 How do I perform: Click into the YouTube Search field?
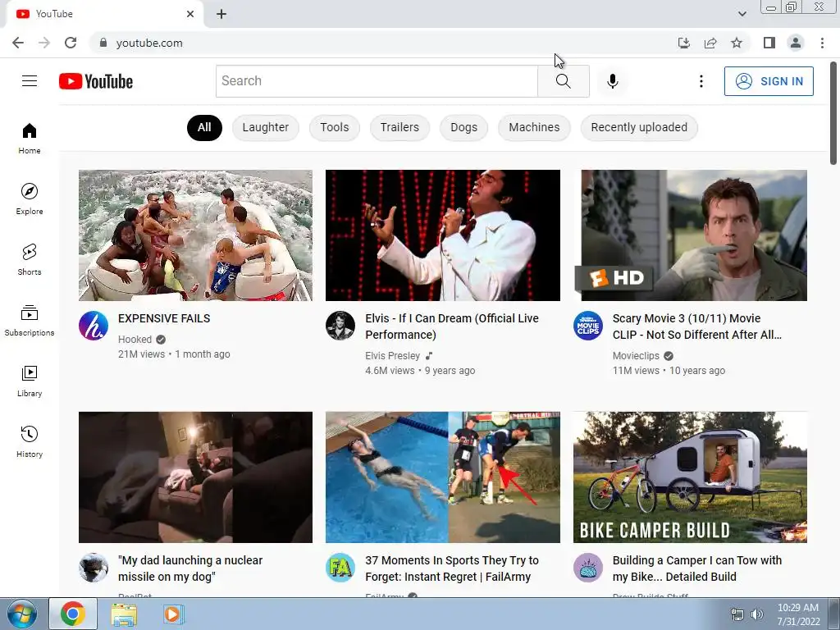coord(377,81)
